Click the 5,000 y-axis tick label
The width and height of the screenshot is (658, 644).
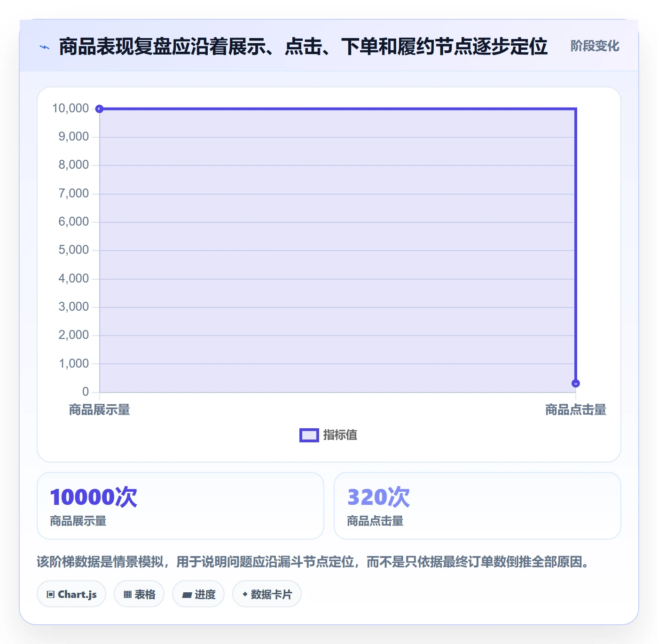coord(74,250)
